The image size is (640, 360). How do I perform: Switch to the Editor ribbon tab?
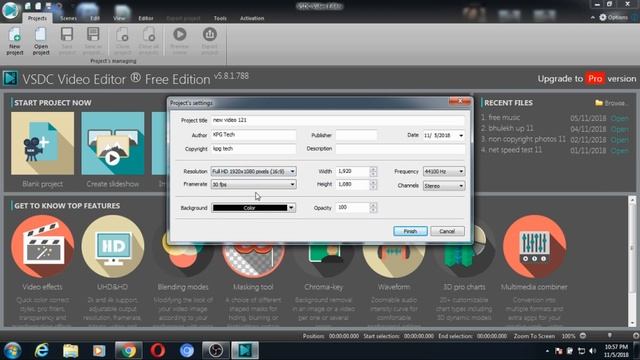[146, 18]
